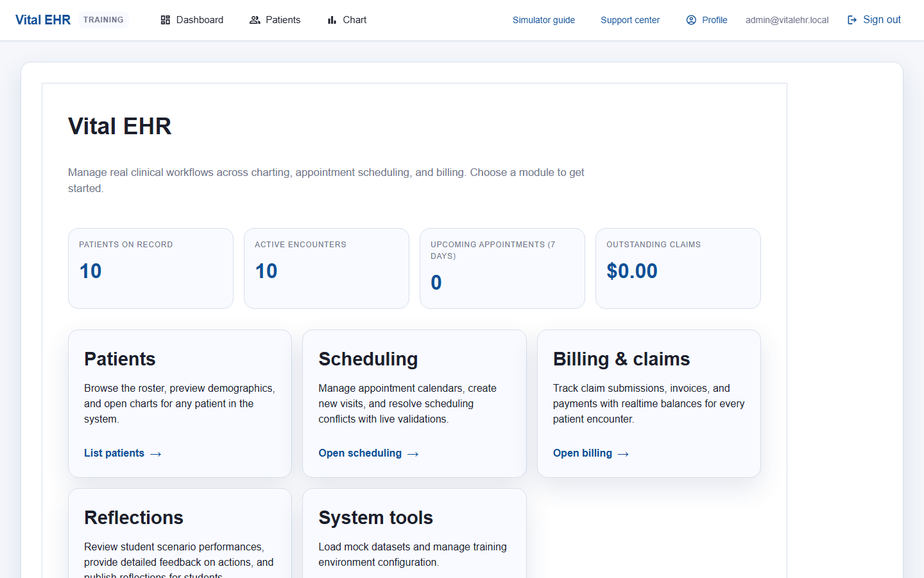Click the arrow icon beside List patients
Viewport: 924px width, 578px height.
(x=155, y=453)
